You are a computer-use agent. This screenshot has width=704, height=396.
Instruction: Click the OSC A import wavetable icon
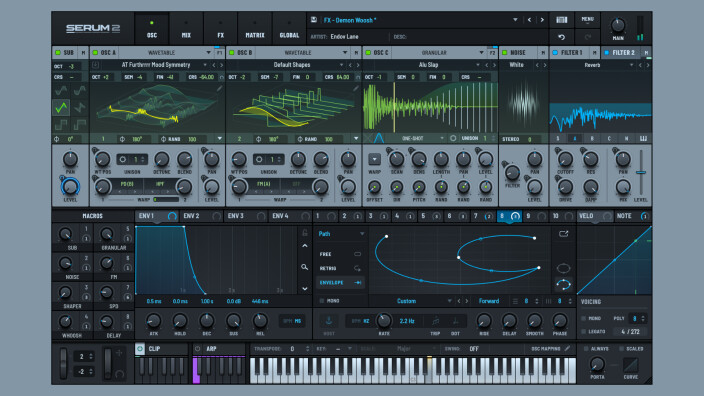pyautogui.click(x=96, y=65)
